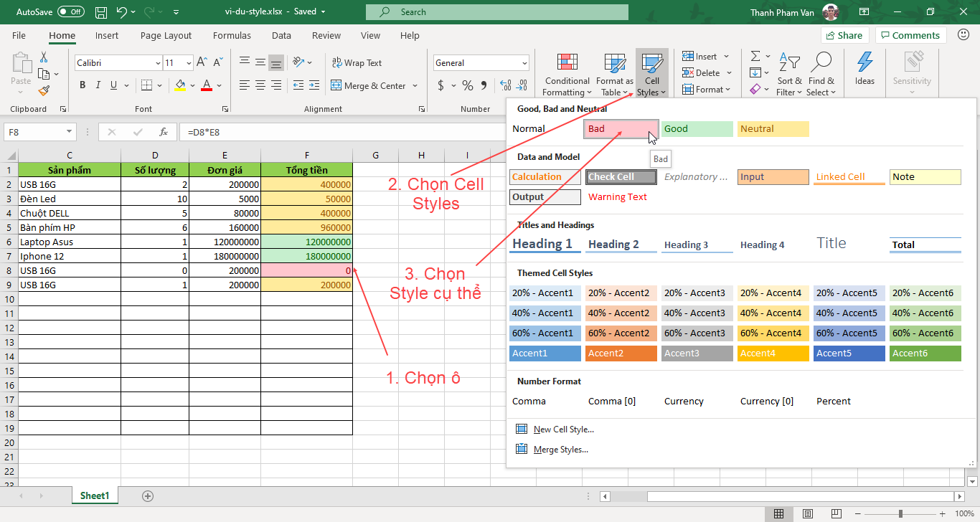Viewport: 980px width, 522px height.
Task: Add a new sheet with plus icon
Action: pos(148,495)
